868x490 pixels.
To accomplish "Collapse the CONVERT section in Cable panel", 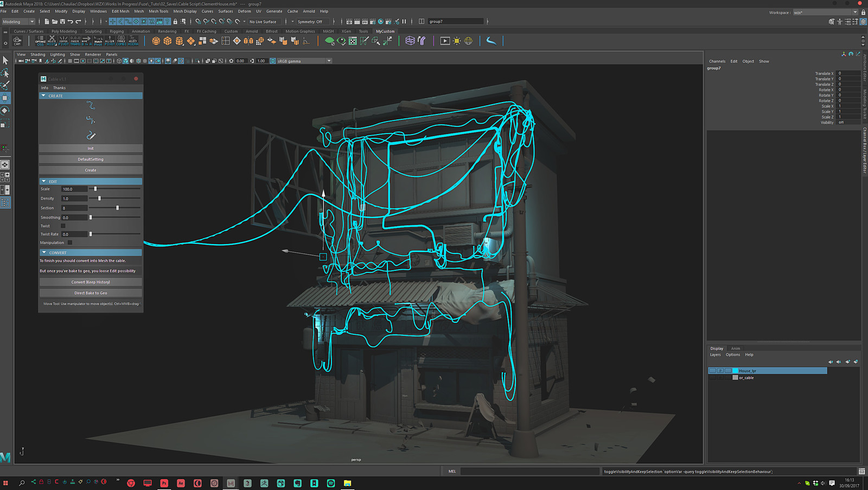I will pyautogui.click(x=44, y=252).
